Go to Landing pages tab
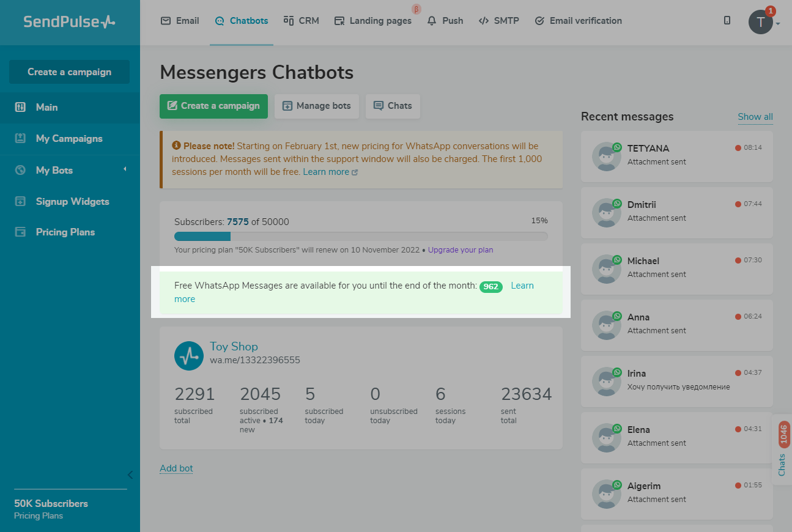The height and width of the screenshot is (532, 792). [373, 21]
